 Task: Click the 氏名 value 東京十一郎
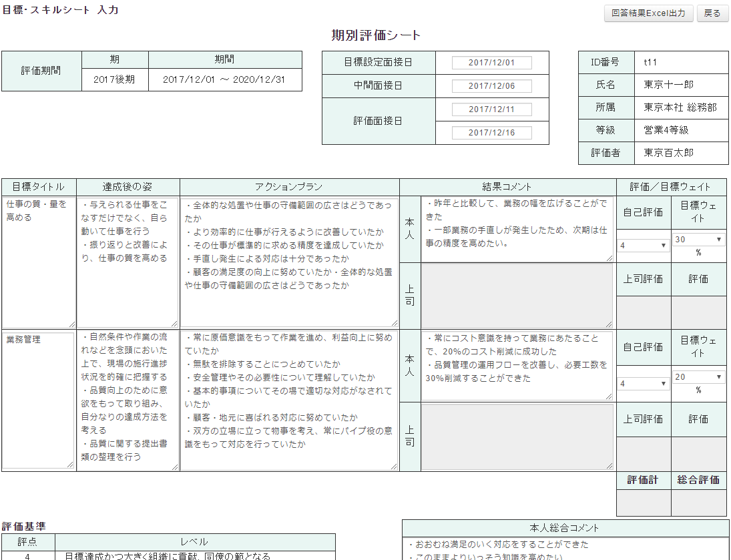668,85
